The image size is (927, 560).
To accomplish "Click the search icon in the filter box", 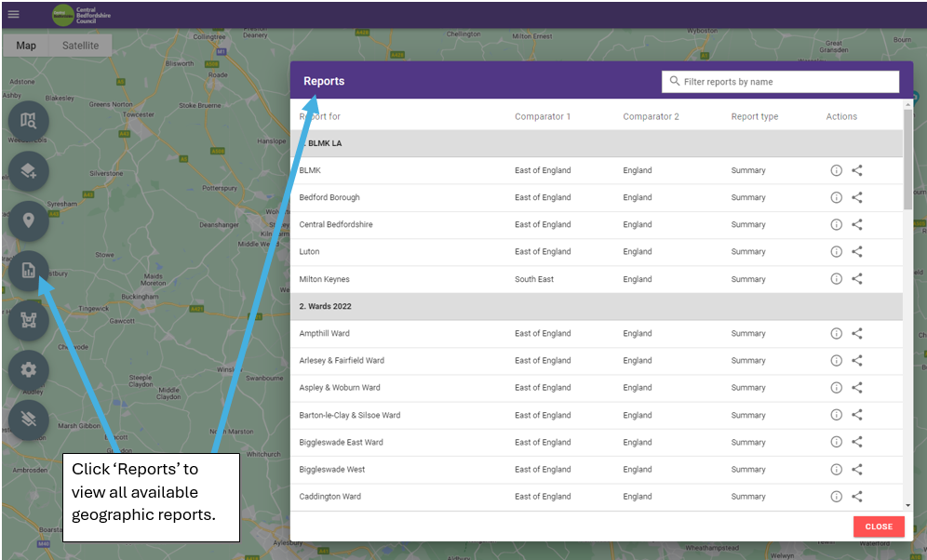I will [x=674, y=81].
